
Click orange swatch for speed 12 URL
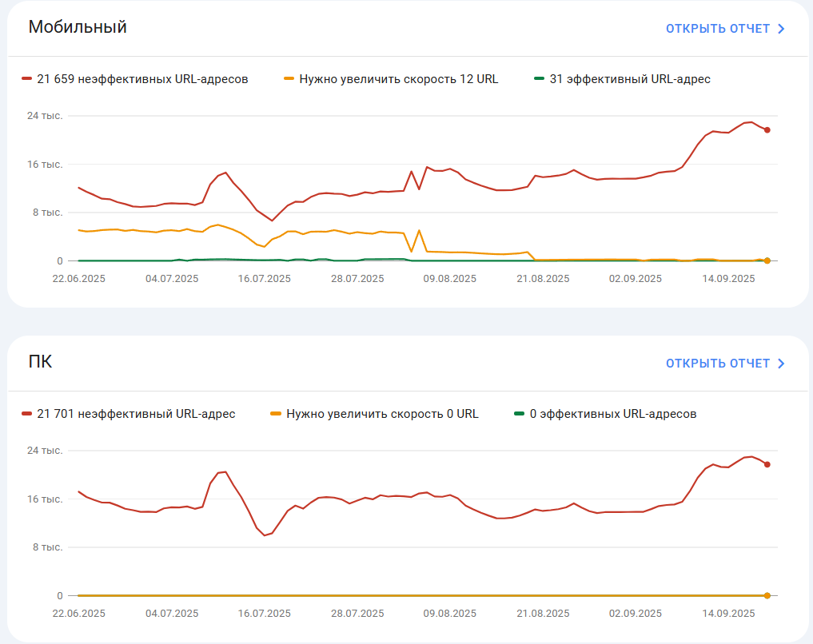point(289,79)
